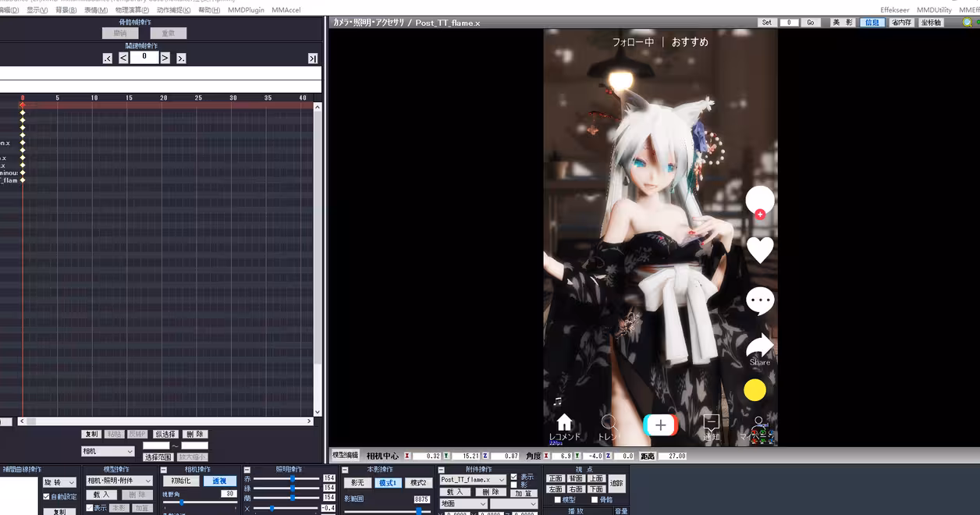980x515 pixels.
Task: Click the 初始化 camera reset button
Action: (x=180, y=481)
